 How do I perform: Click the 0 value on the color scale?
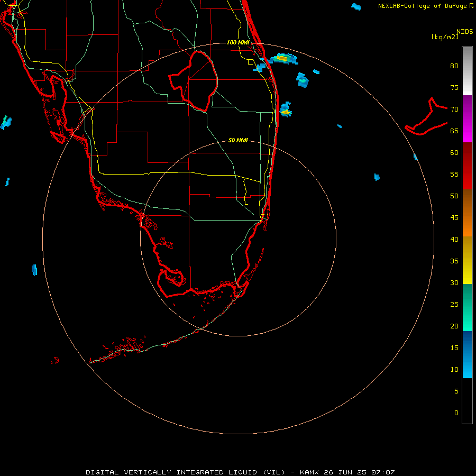pyautogui.click(x=456, y=413)
